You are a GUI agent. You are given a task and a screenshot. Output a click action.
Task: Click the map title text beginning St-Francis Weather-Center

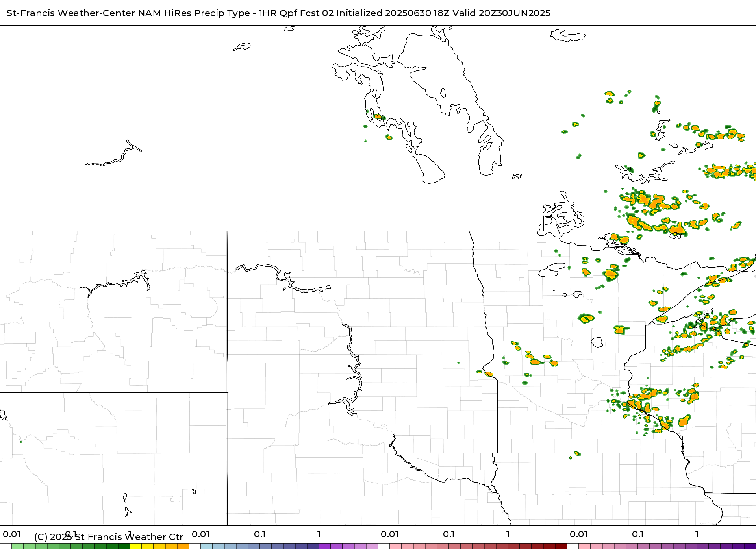[x=278, y=13]
